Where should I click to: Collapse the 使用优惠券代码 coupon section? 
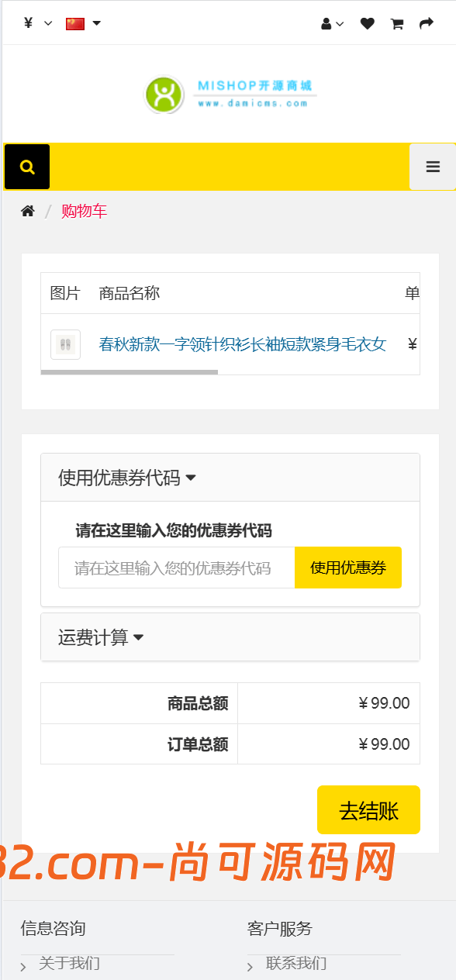[x=123, y=478]
